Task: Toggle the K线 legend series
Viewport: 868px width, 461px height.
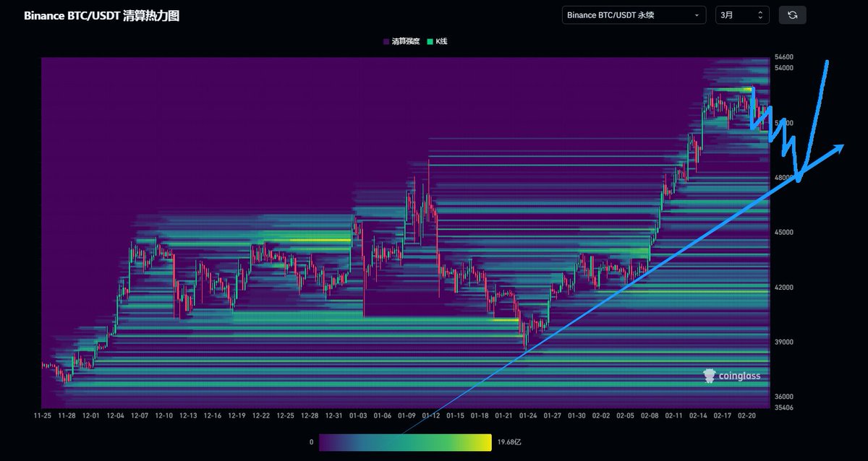Action: point(438,42)
